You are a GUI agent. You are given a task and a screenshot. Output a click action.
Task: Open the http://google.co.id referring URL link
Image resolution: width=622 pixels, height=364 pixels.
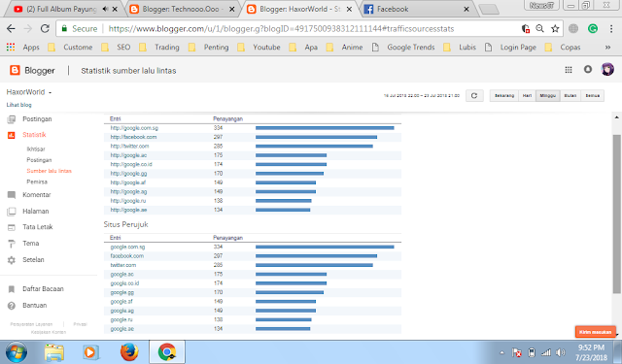[131, 164]
